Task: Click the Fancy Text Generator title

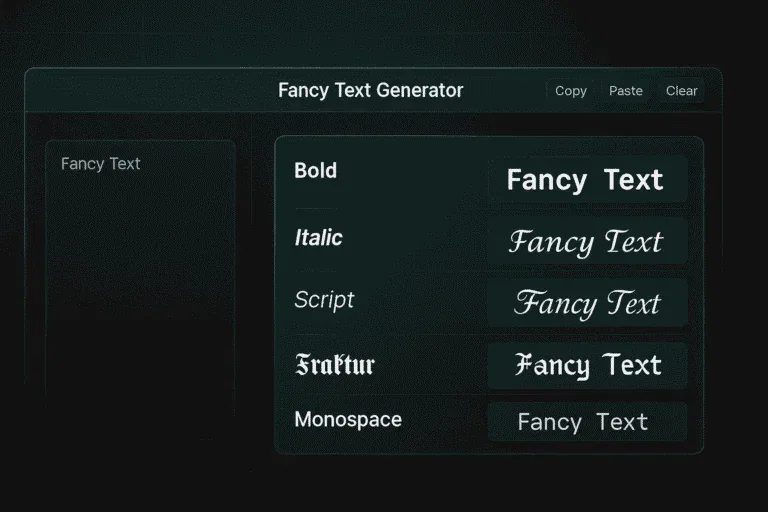Action: 370,91
